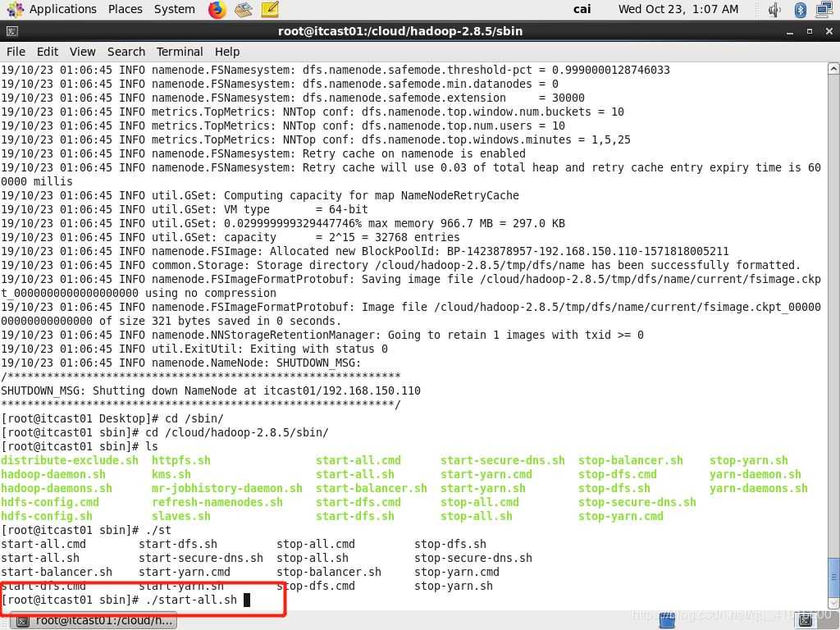Open the sticky notes launcher icon
Viewport: 840px width, 630px height.
coord(270,10)
